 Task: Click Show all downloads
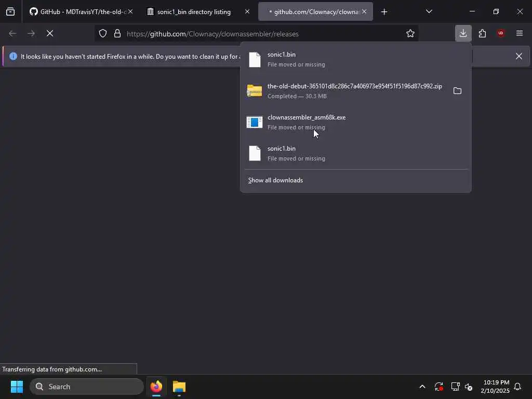tap(275, 180)
